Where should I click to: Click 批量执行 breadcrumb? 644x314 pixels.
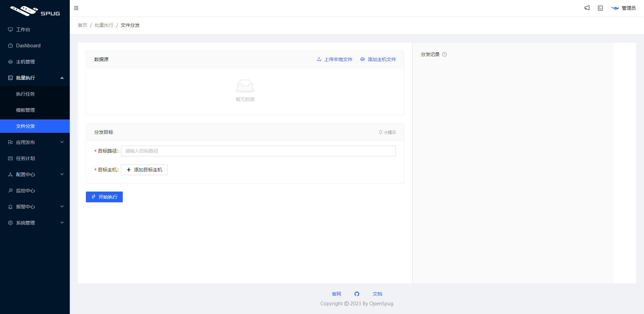tap(104, 25)
